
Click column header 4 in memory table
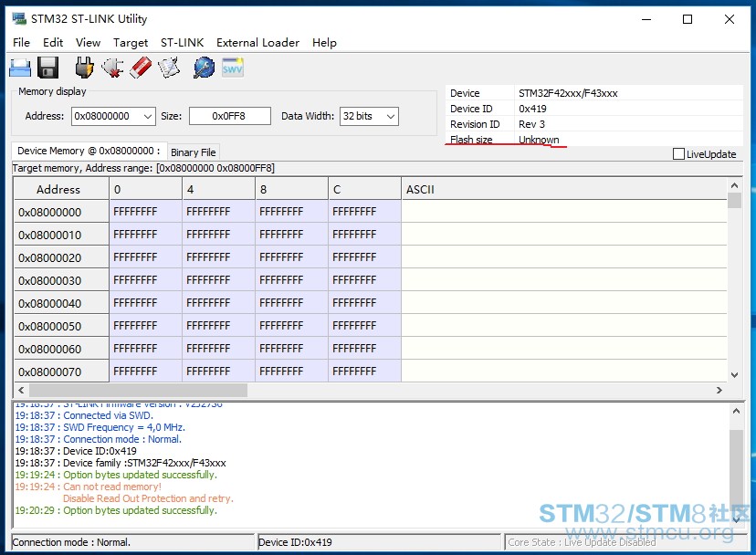[x=218, y=189]
